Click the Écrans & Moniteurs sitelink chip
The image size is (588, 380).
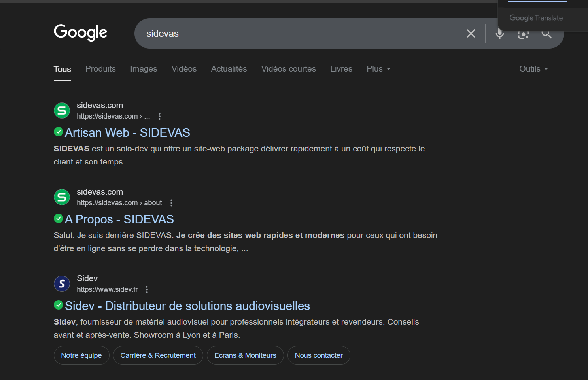pos(245,355)
